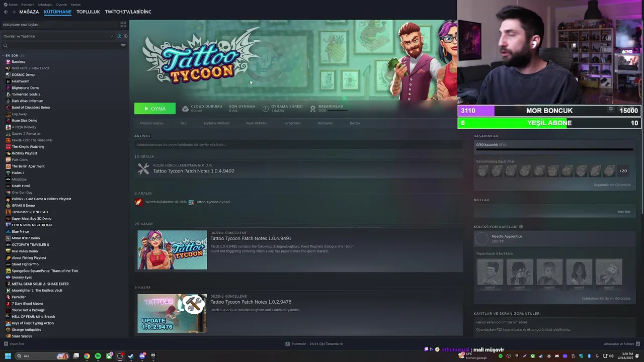Screen dimensions: 644x362
Task: Open the Windows Start button
Action: click(8, 356)
